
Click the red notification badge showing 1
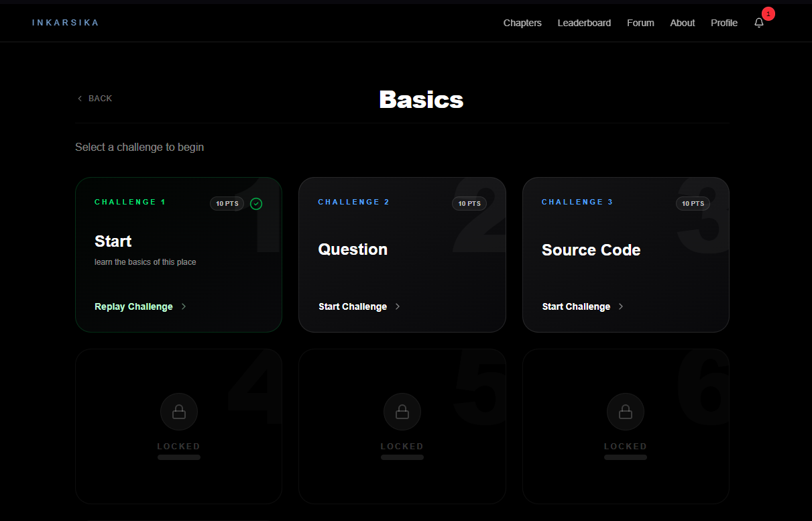(768, 13)
